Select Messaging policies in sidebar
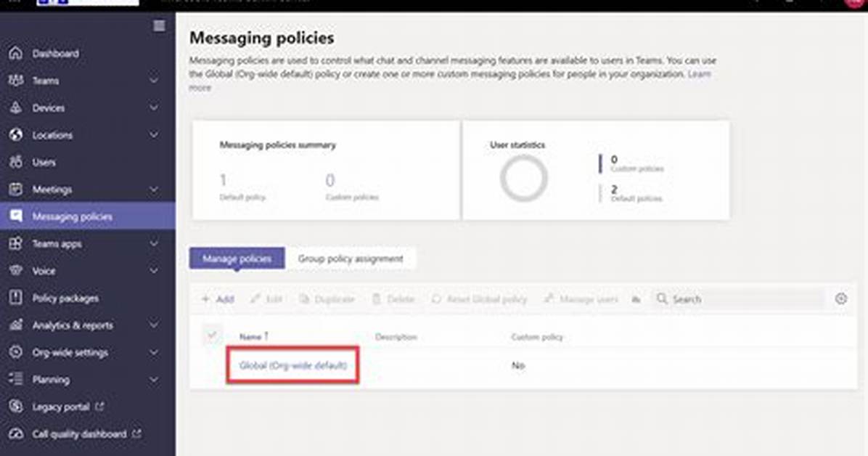 pyautogui.click(x=88, y=216)
